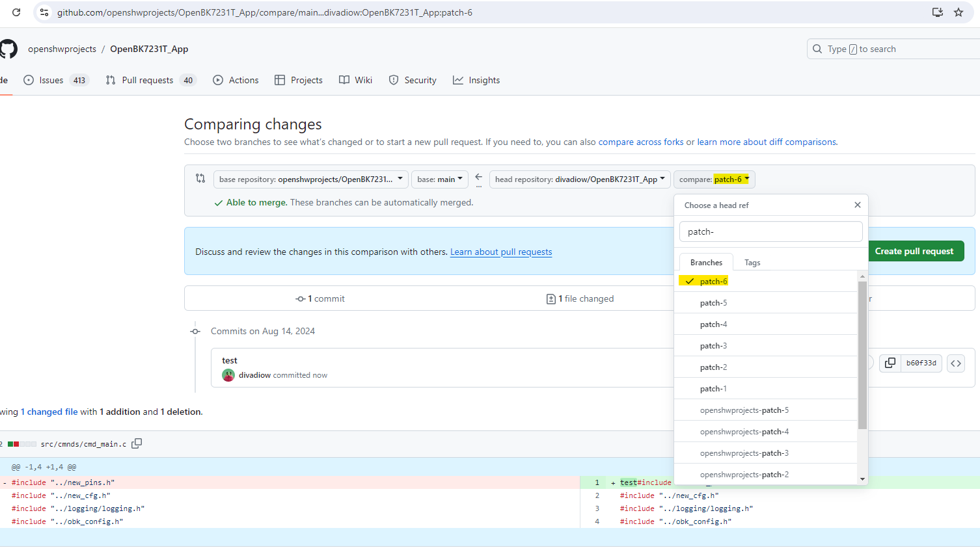The width and height of the screenshot is (980, 552).
Task: Focus the head ref filter input
Action: coord(771,231)
